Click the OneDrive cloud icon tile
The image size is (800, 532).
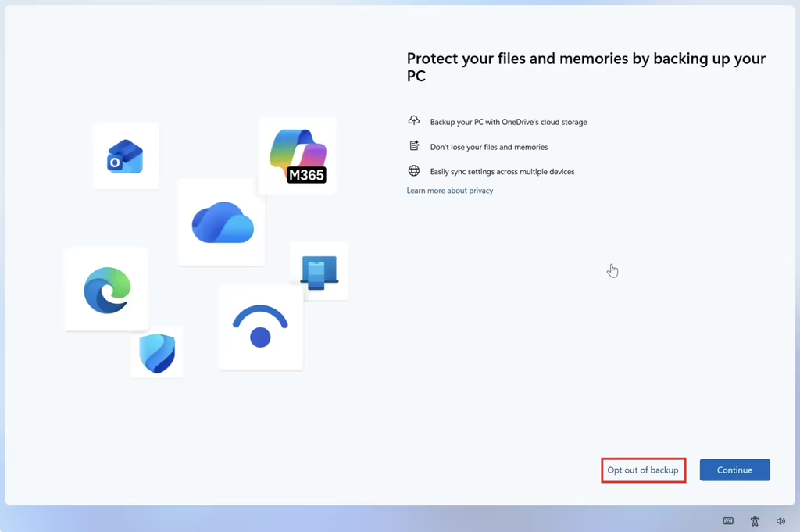tap(221, 222)
